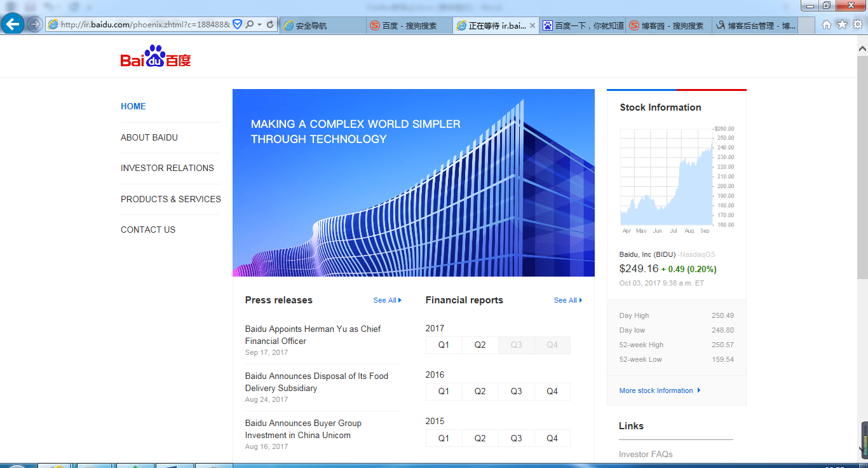The height and width of the screenshot is (468, 868).
Task: Click the address bar URL field
Action: (145, 25)
